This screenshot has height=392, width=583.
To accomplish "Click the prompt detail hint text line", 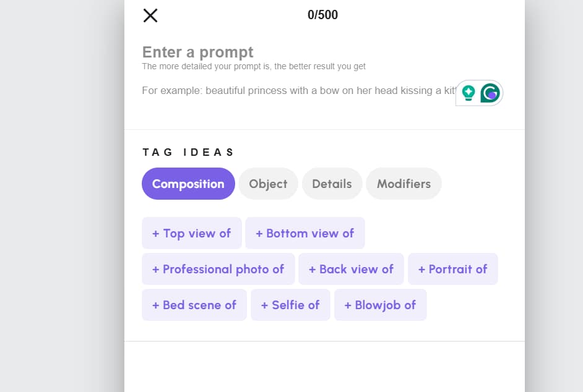I will pos(254,67).
